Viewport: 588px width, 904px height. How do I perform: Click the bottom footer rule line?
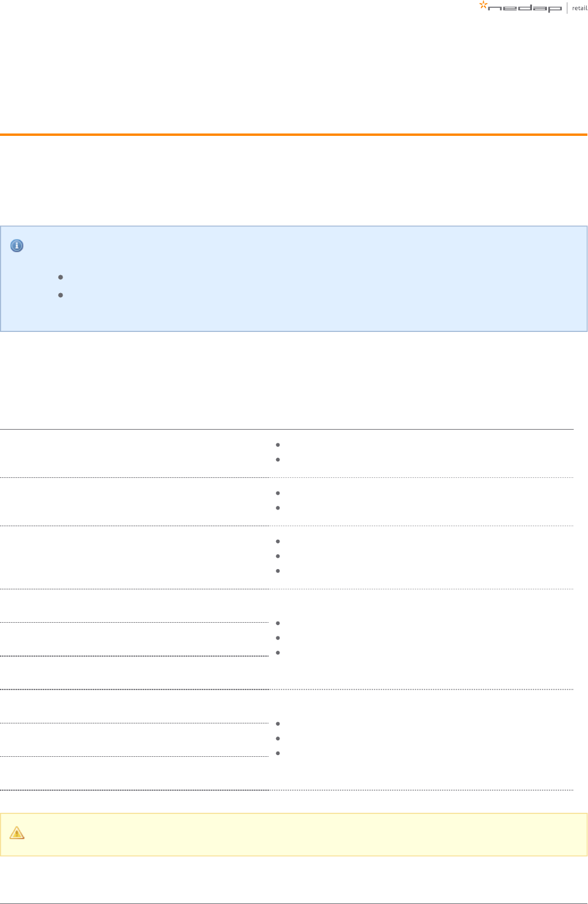(x=294, y=903)
